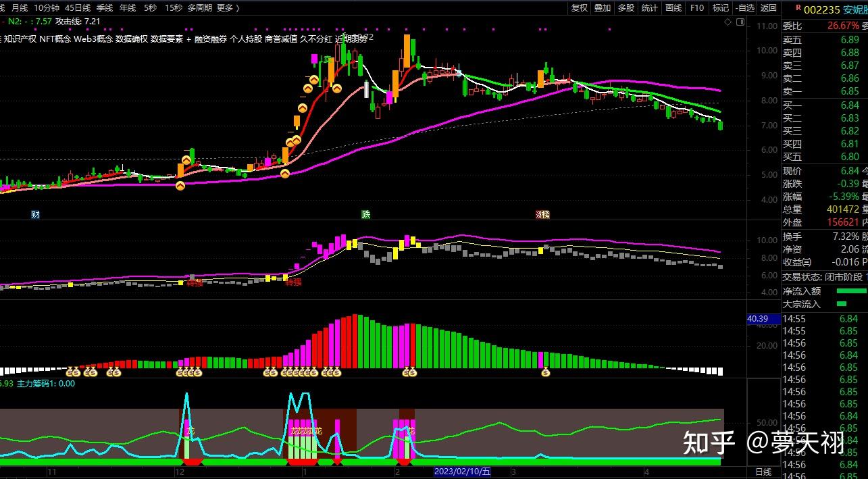Click the 返回 back button
Viewport: 868px width, 479px height.
(x=769, y=7)
